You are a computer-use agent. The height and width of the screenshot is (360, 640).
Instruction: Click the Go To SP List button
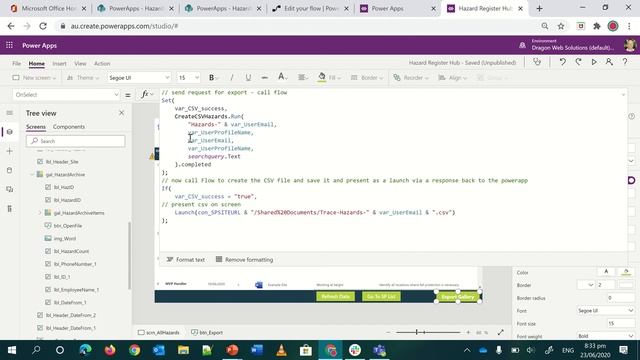tap(381, 296)
